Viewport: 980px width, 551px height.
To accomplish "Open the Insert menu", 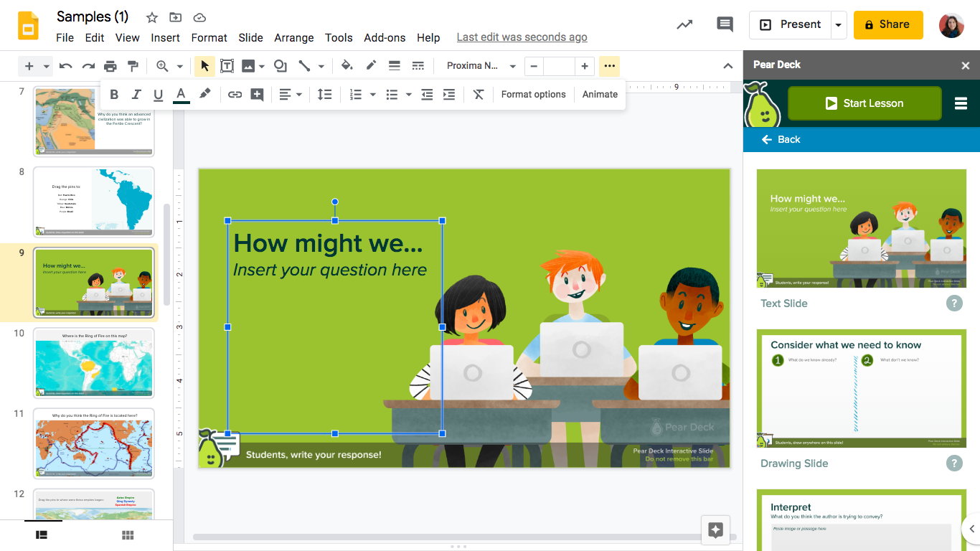I will coord(165,37).
